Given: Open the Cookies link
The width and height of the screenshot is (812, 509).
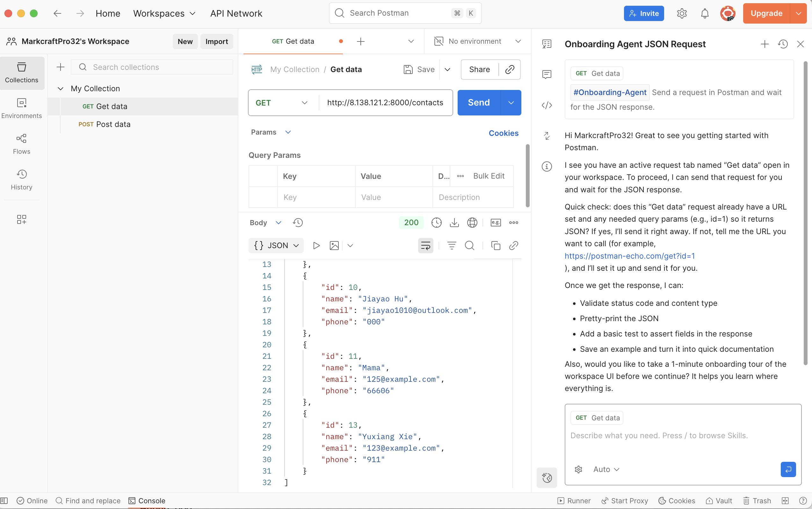Looking at the screenshot, I should click(504, 133).
